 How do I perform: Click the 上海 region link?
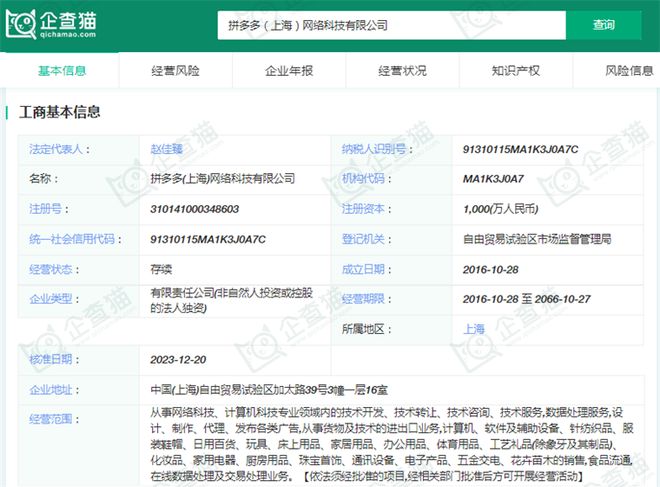point(474,329)
